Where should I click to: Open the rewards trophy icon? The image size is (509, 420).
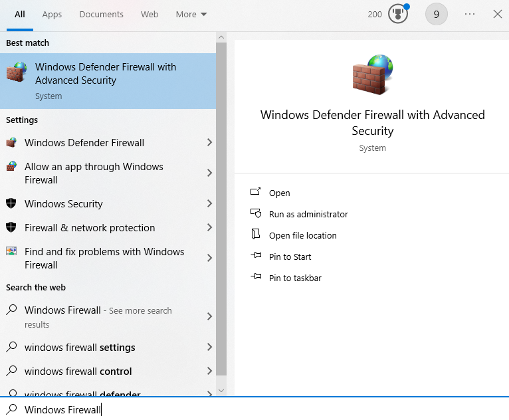click(x=398, y=14)
